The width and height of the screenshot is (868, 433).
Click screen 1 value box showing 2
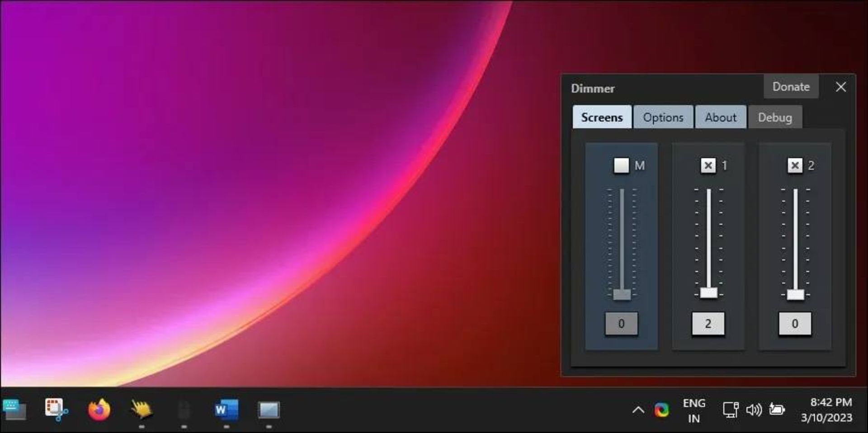[x=708, y=324]
